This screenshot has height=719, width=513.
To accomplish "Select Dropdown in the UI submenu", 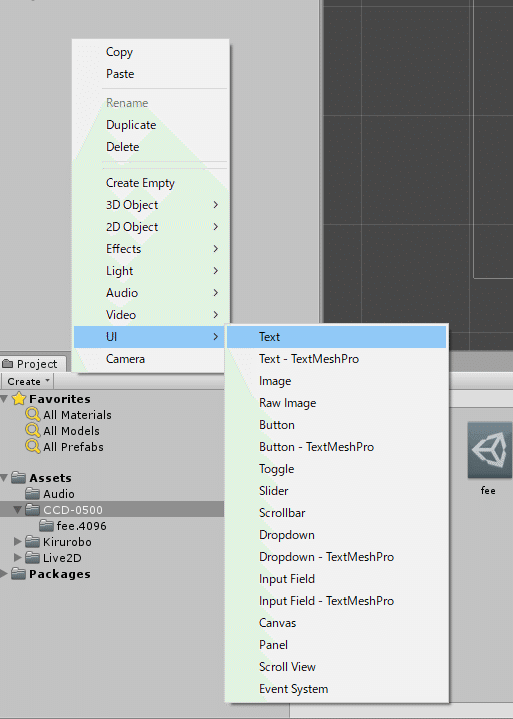I will click(x=336, y=535).
